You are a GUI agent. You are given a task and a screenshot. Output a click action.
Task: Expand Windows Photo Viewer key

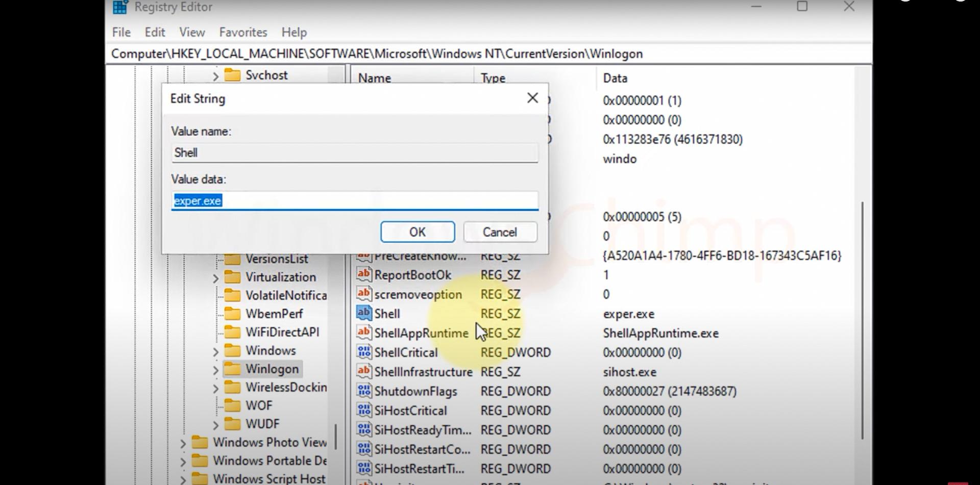[x=183, y=443]
